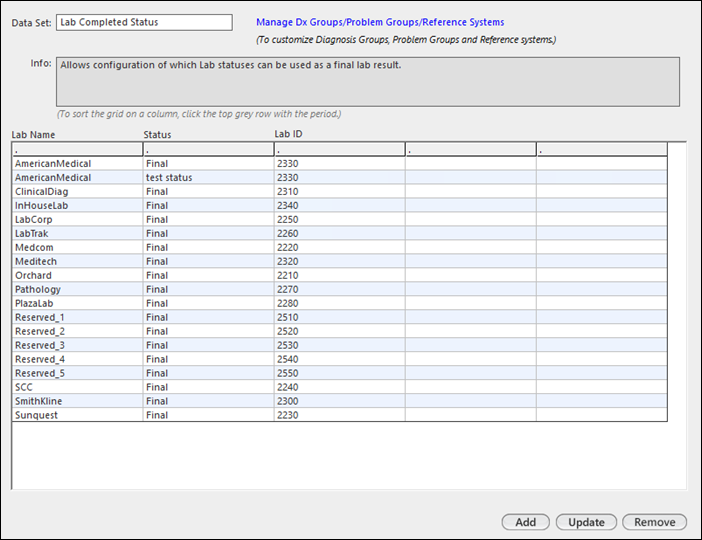This screenshot has height=540, width=702.
Task: Sort grid by Status header cell
Action: click(x=208, y=149)
